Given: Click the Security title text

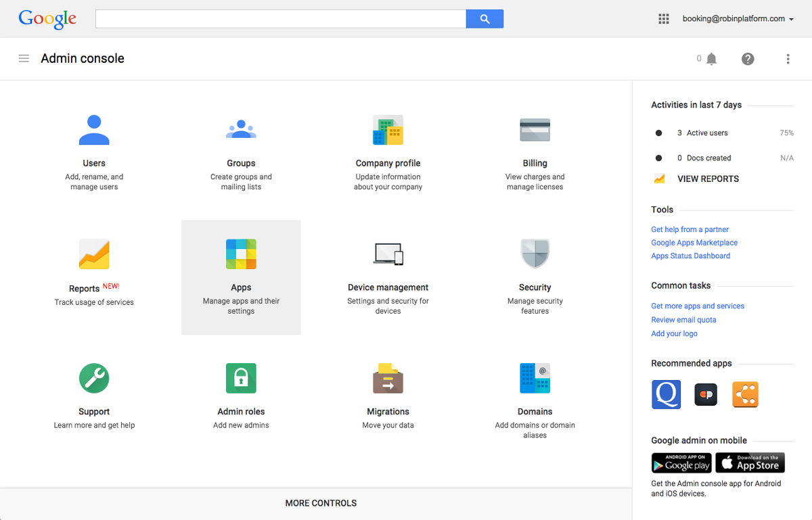Looking at the screenshot, I should pyautogui.click(x=535, y=287).
